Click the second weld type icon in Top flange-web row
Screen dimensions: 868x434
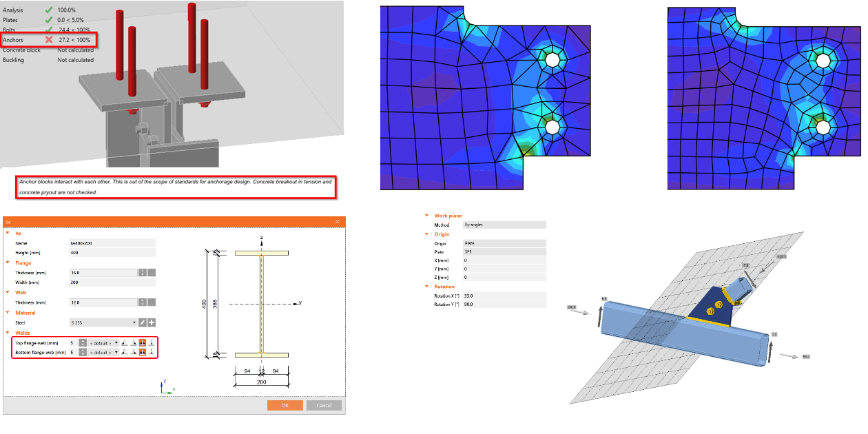click(134, 342)
